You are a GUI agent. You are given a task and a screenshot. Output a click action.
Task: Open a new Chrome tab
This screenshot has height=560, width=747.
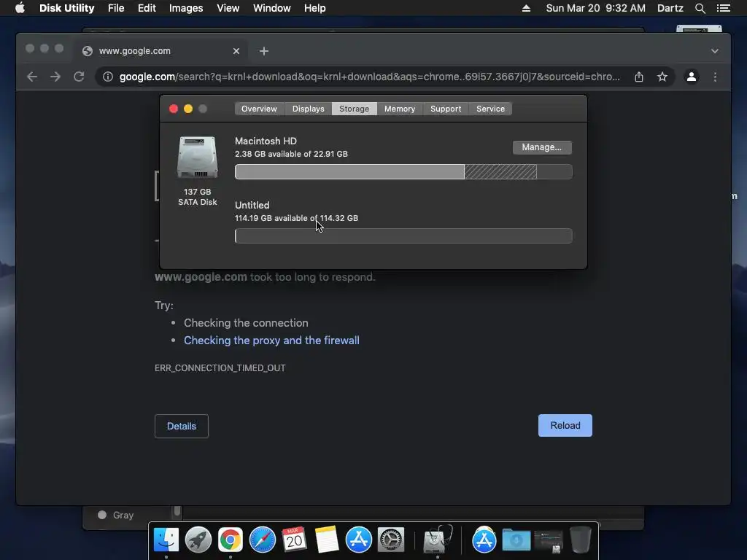coord(264,51)
